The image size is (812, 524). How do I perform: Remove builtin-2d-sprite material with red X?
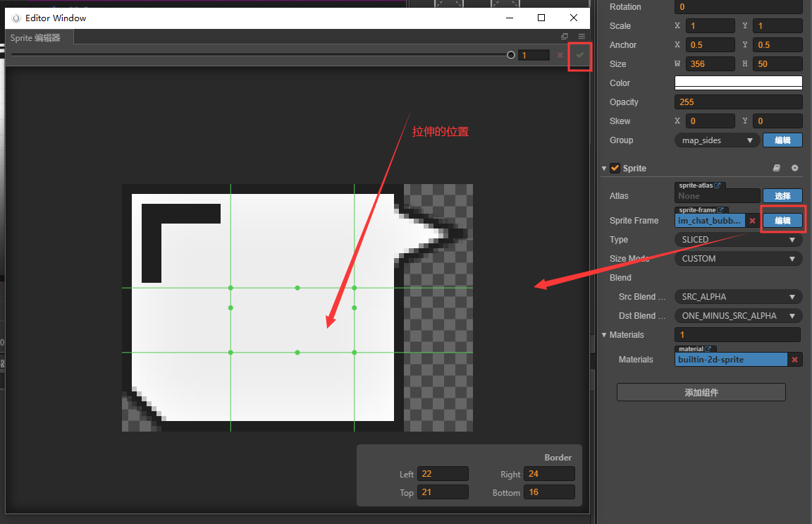coord(794,359)
